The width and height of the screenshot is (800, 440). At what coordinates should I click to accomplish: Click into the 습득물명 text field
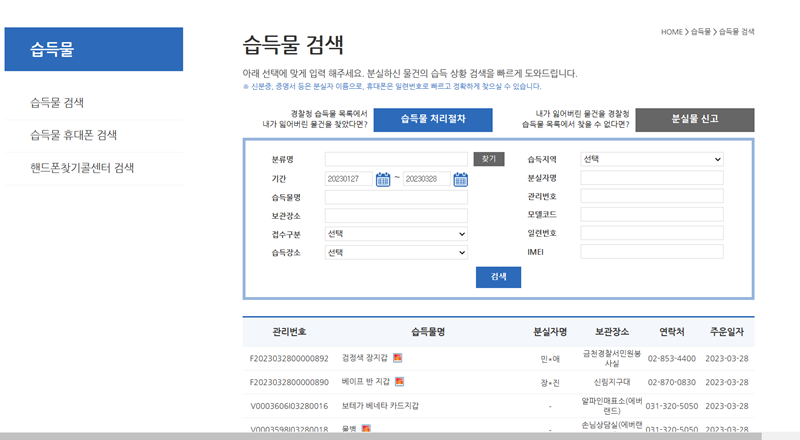(x=396, y=197)
